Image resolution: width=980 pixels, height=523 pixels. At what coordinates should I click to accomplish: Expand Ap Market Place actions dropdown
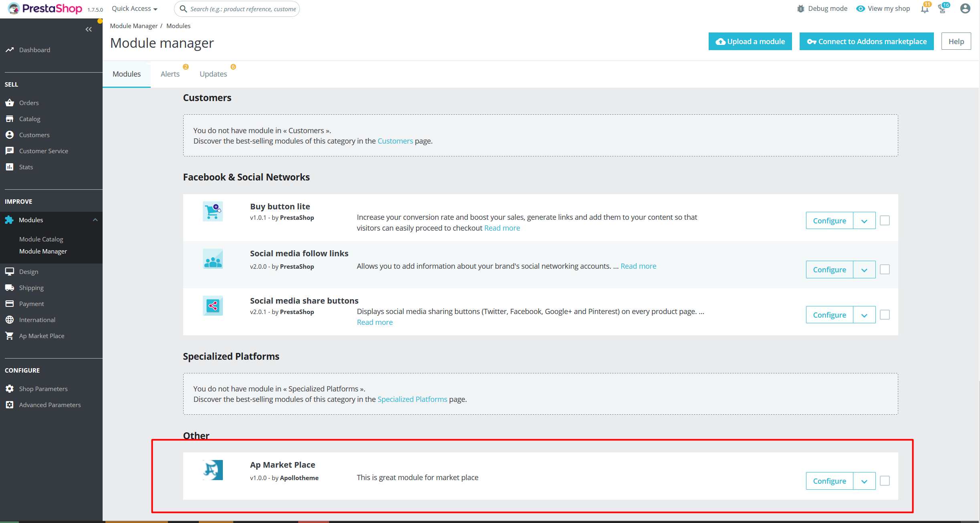click(864, 481)
